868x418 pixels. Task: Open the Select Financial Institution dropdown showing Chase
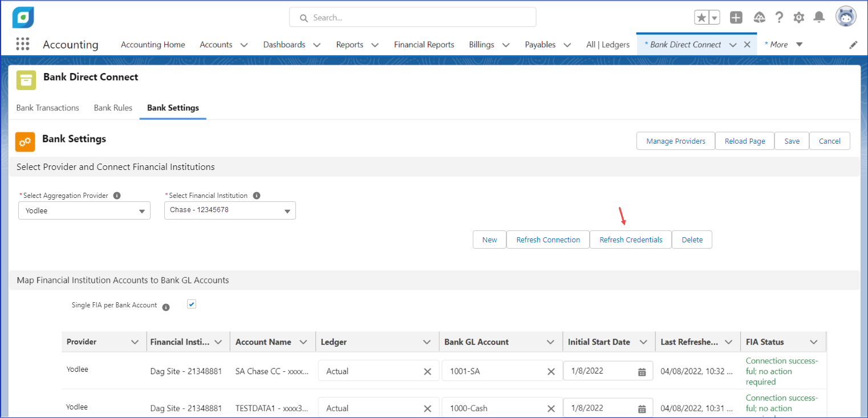[x=230, y=210]
